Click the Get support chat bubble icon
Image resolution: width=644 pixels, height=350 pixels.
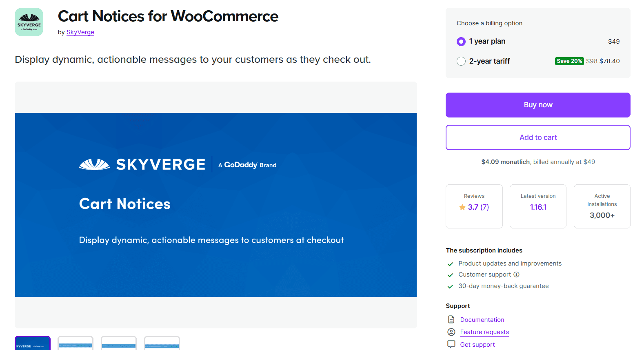[451, 344]
